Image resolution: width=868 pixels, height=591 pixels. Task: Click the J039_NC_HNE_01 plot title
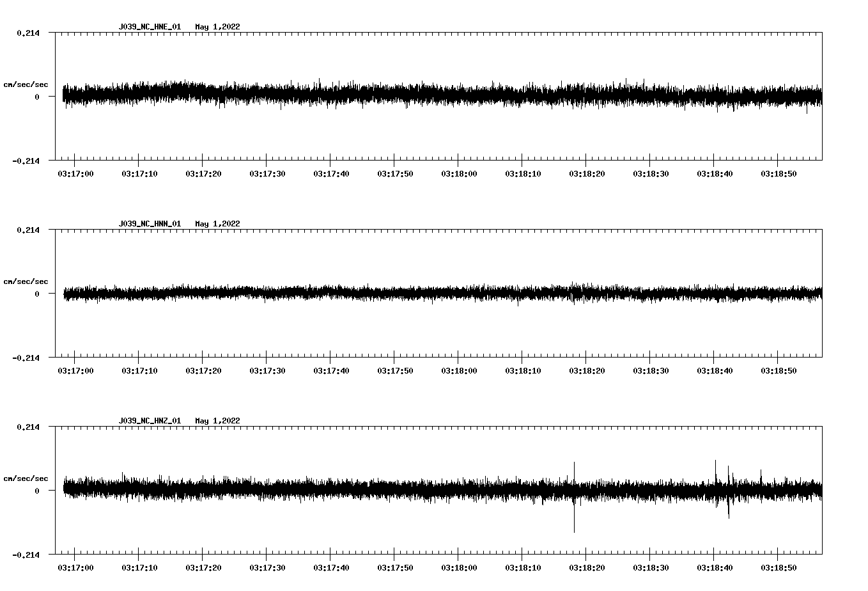click(150, 27)
